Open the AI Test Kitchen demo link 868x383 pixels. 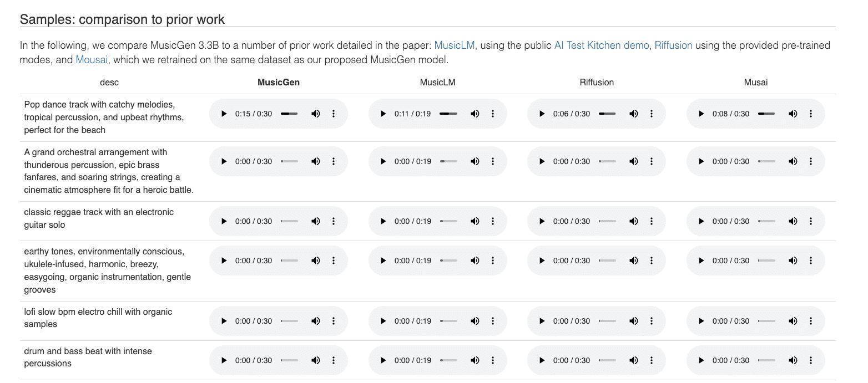coord(601,45)
